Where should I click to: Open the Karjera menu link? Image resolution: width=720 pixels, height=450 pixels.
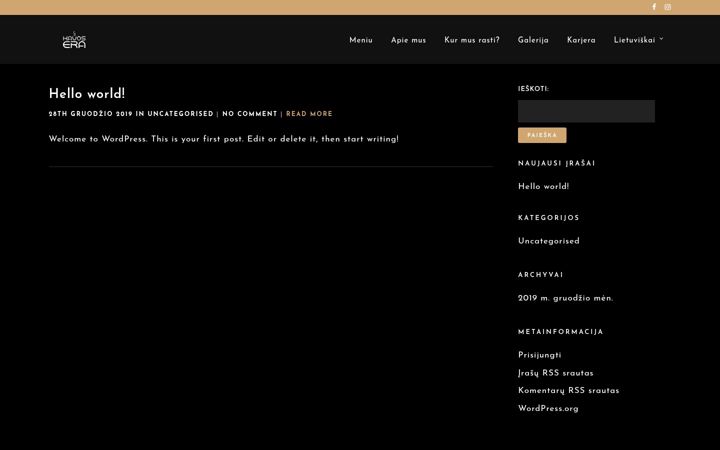click(581, 40)
